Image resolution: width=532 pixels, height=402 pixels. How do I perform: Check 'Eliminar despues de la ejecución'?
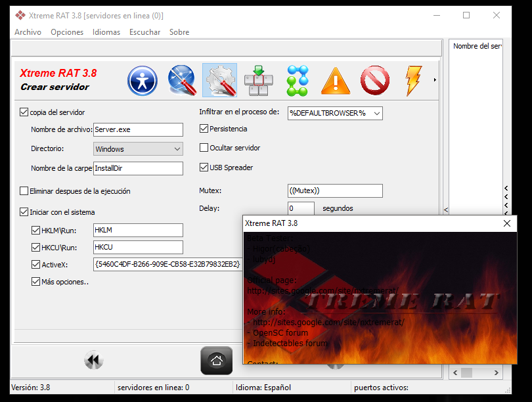[24, 191]
